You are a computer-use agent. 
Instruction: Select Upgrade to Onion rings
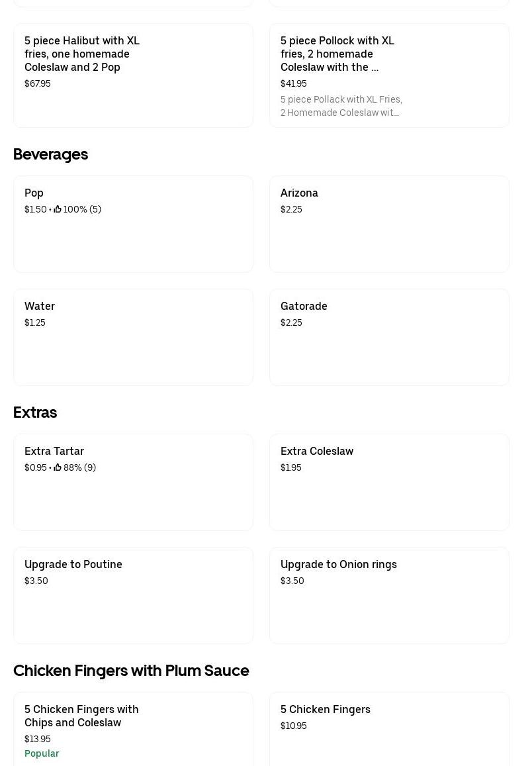pyautogui.click(x=389, y=596)
